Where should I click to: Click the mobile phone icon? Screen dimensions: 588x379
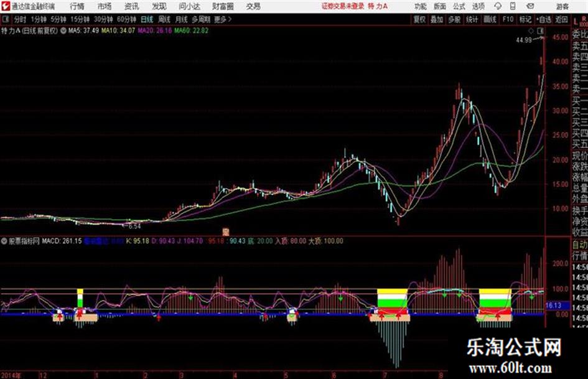point(513,6)
